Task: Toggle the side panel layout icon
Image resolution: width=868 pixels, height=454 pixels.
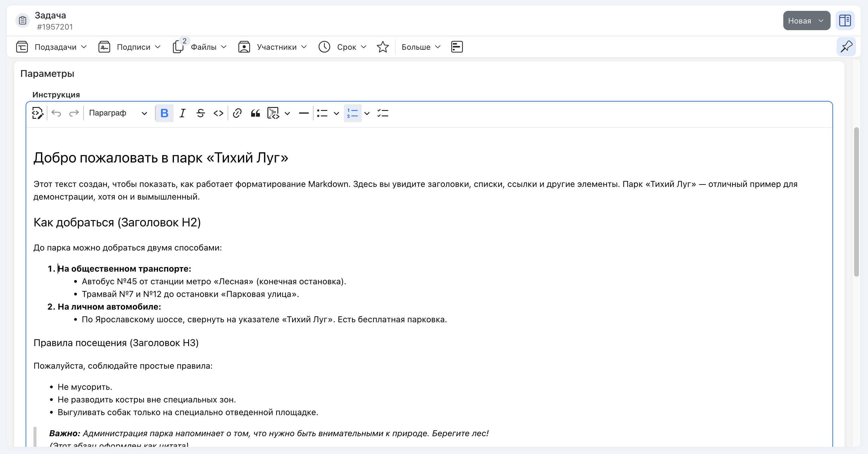Action: [845, 20]
